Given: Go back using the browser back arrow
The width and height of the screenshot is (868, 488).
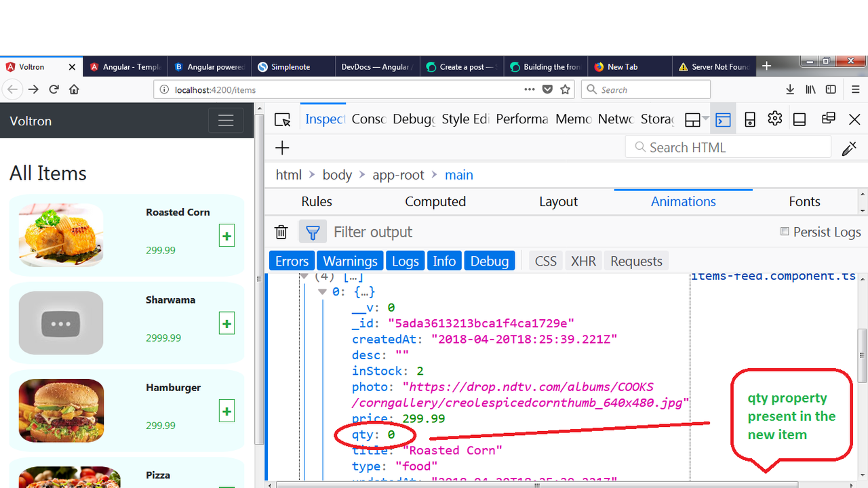Looking at the screenshot, I should (x=12, y=89).
